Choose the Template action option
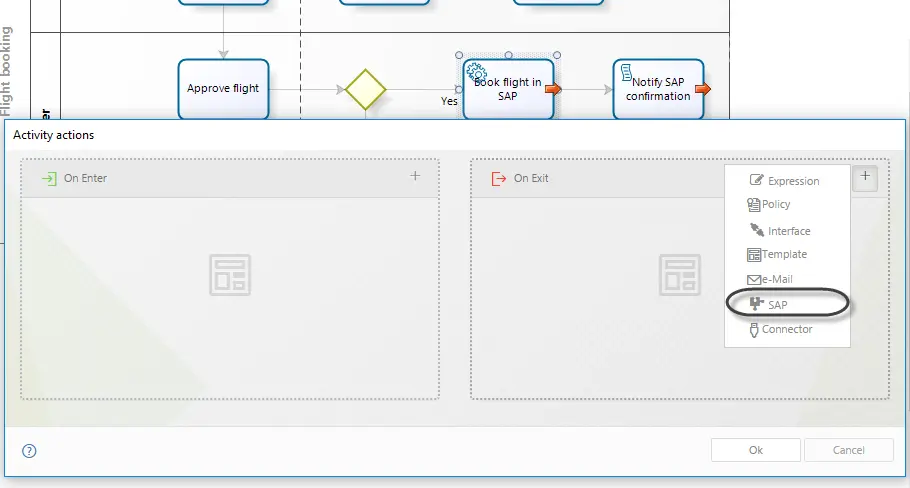Screen dimensions: 910x488 [x=787, y=254]
